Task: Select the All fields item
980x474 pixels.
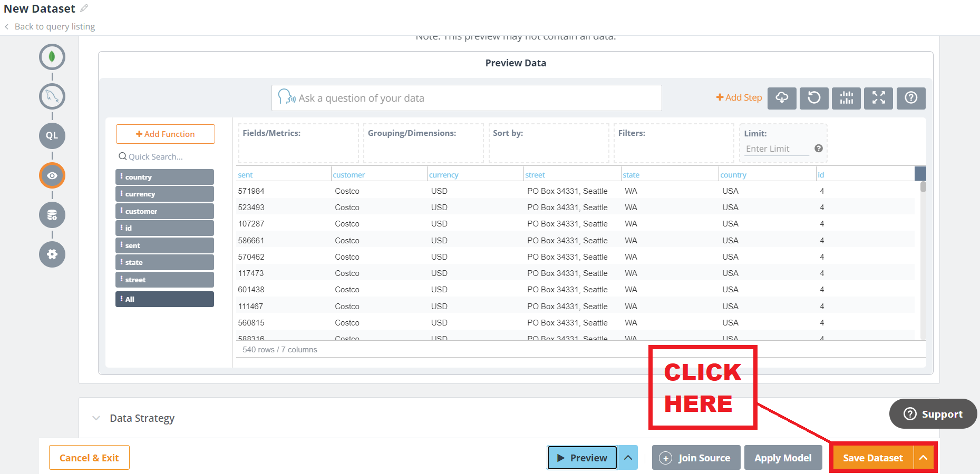Action: [164, 299]
